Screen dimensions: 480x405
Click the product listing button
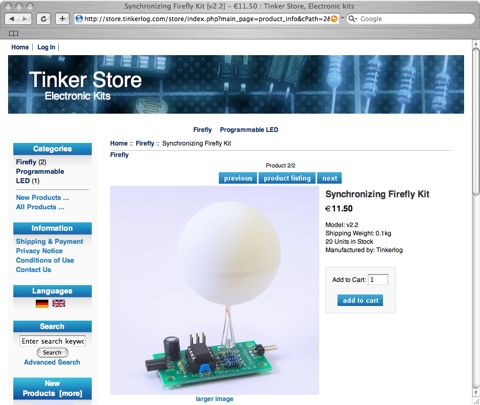coord(287,178)
